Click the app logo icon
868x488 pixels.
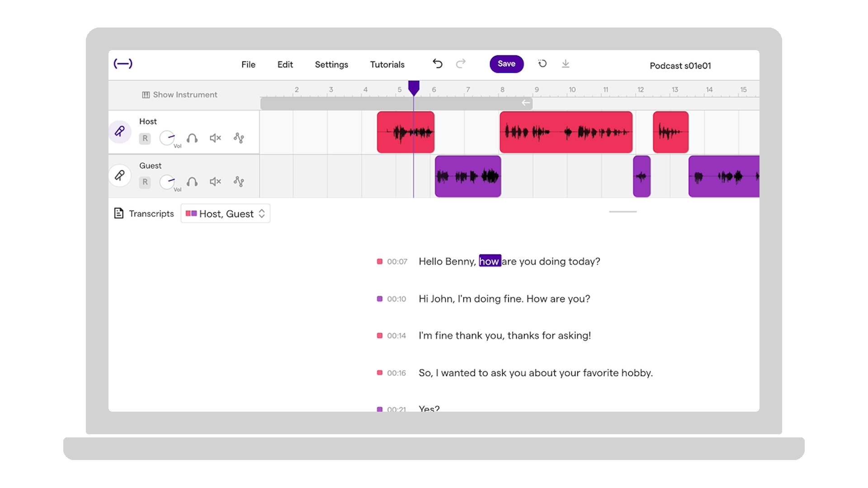123,64
